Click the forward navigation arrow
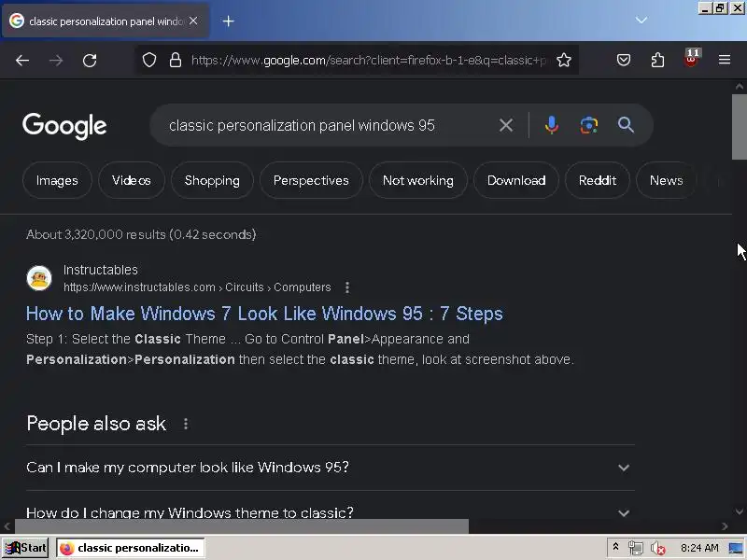This screenshot has width=747, height=560. click(x=56, y=61)
